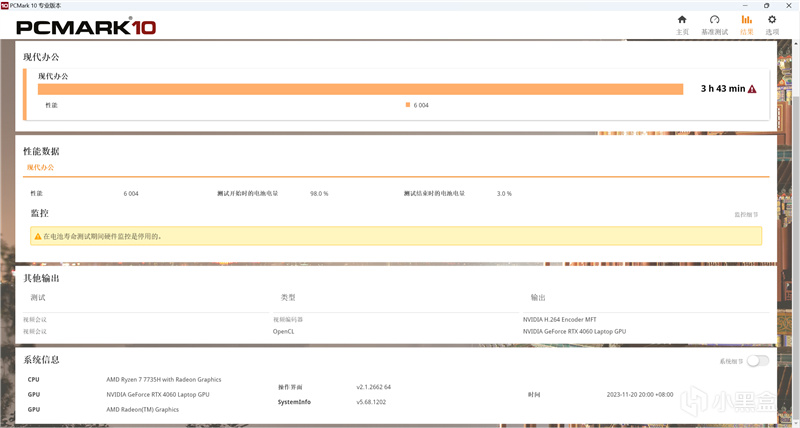The image size is (800, 428).
Task: Click the 其他输出 section heading
Action: click(x=41, y=278)
